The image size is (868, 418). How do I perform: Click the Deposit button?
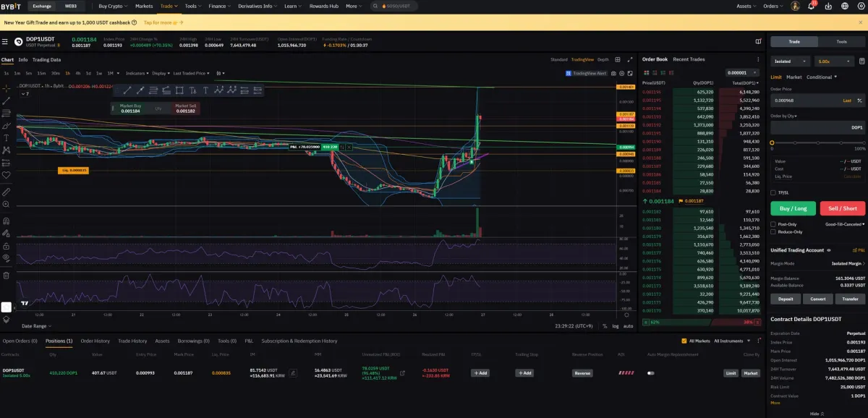click(785, 299)
